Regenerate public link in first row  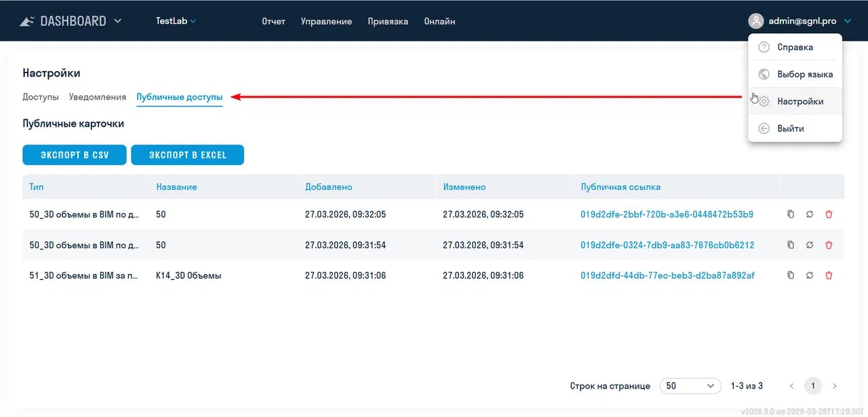(x=810, y=214)
